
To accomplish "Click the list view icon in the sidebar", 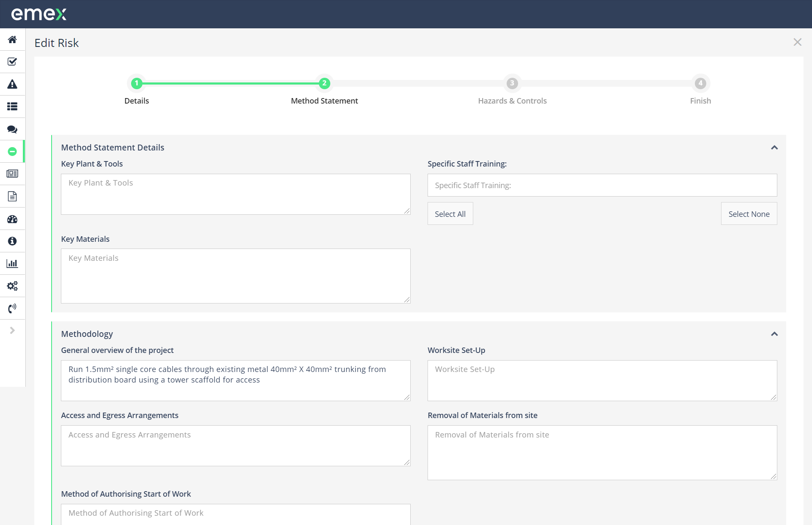I will [12, 107].
